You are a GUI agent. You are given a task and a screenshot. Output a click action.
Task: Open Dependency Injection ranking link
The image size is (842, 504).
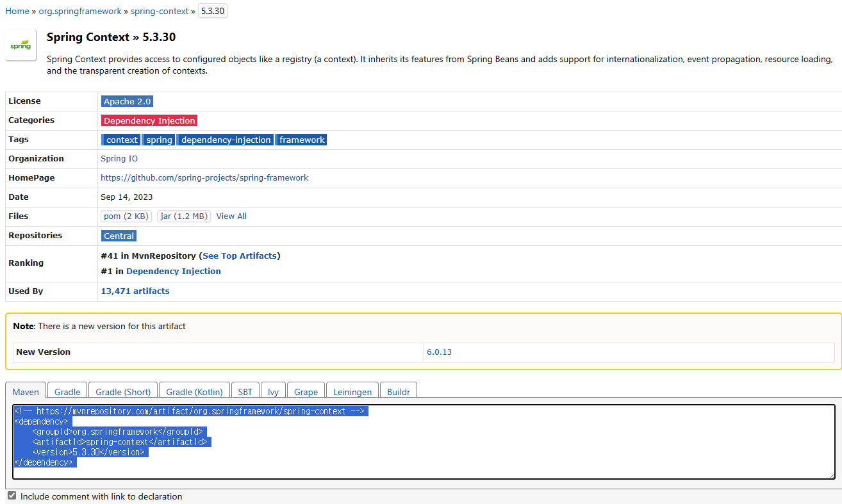click(x=174, y=271)
